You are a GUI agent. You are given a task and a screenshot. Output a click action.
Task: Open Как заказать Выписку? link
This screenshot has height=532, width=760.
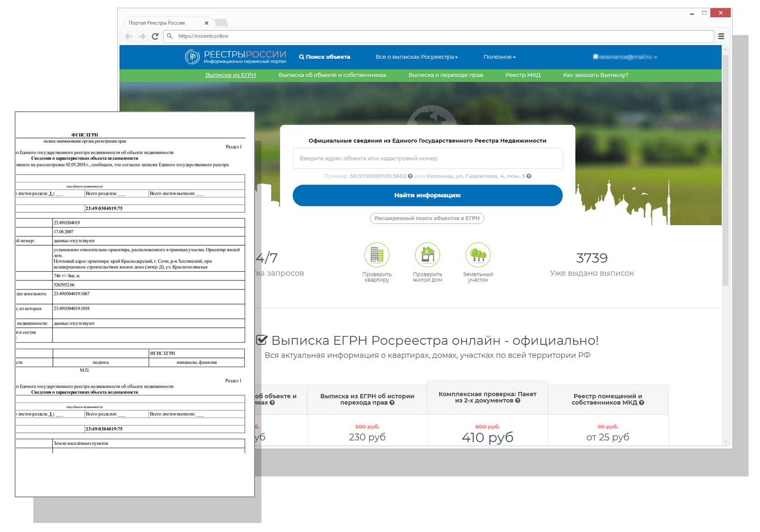coord(595,75)
